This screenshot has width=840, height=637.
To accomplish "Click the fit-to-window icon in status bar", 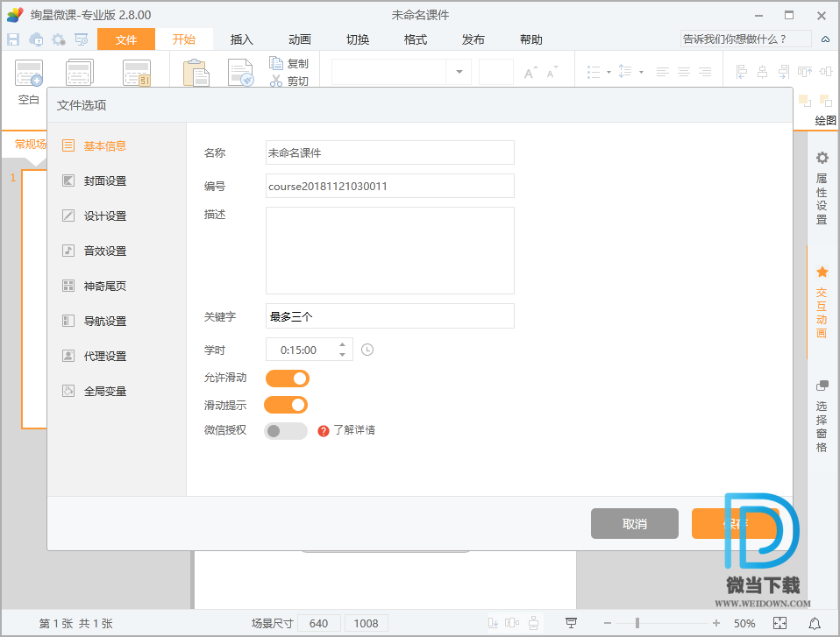I will point(780,623).
